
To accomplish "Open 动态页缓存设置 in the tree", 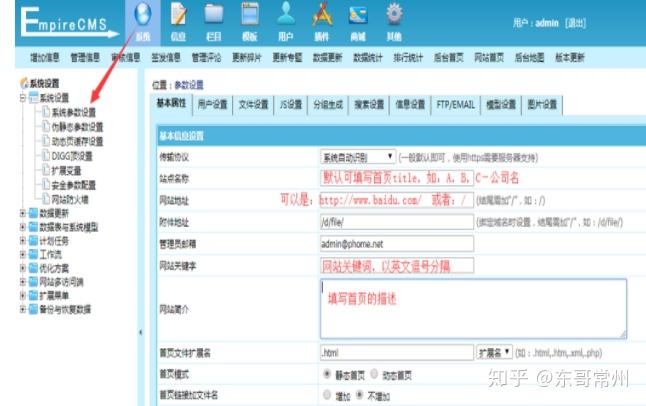I will tap(77, 141).
